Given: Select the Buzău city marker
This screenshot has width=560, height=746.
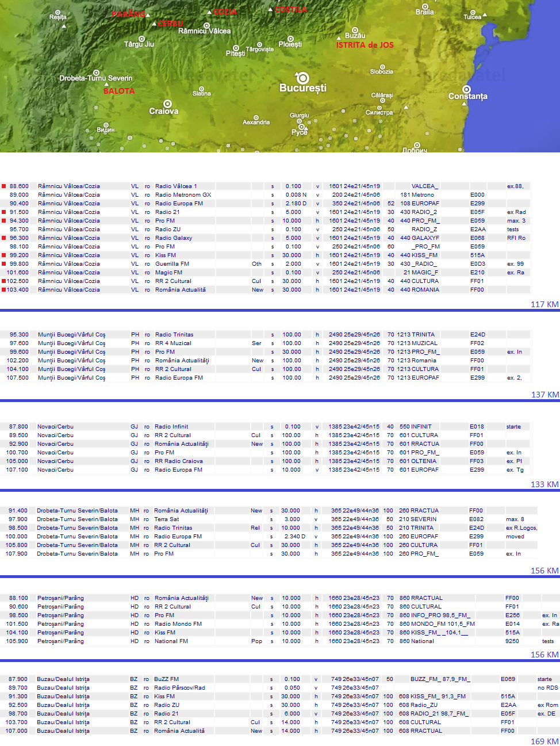Looking at the screenshot, I should (x=355, y=29).
